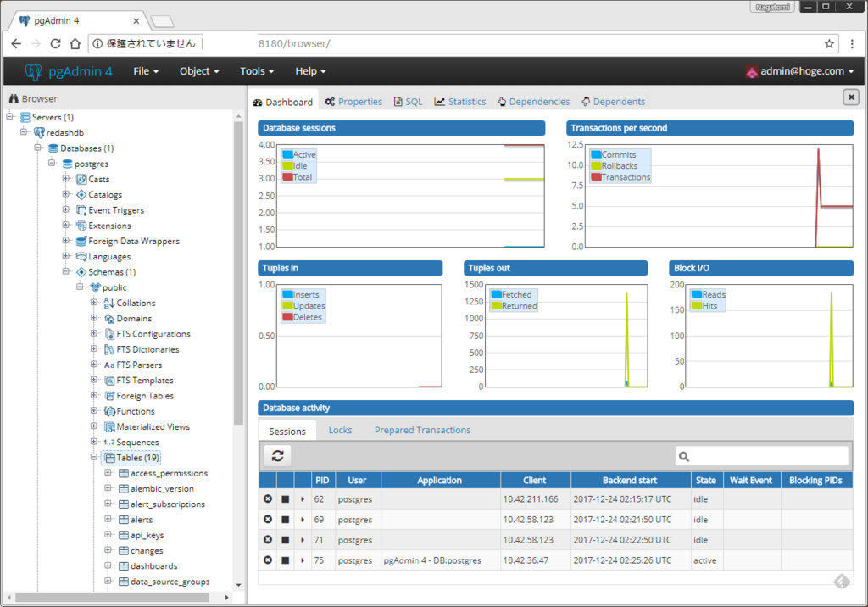Viewport: 868px width, 607px height.
Task: Click the pgAdmin 4 elephant logo
Action: click(x=34, y=71)
